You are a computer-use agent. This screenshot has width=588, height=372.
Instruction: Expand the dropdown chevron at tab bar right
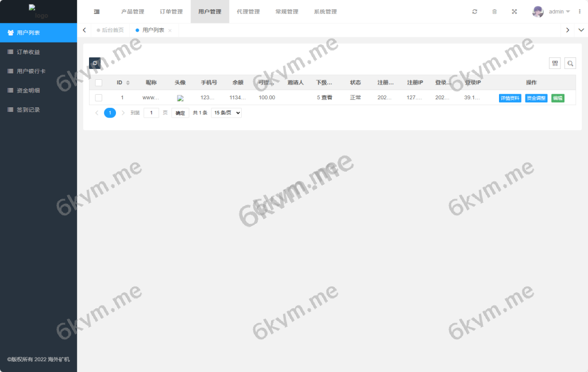point(581,29)
